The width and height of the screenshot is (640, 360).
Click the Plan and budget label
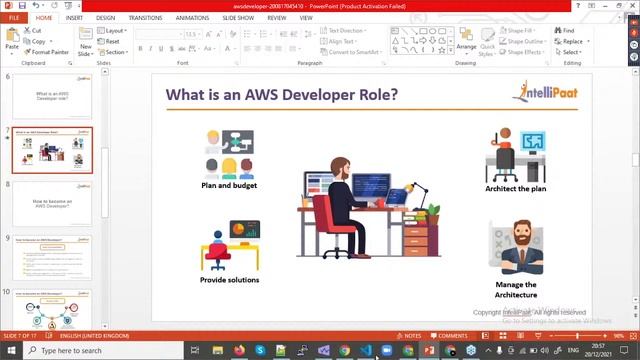(x=229, y=185)
